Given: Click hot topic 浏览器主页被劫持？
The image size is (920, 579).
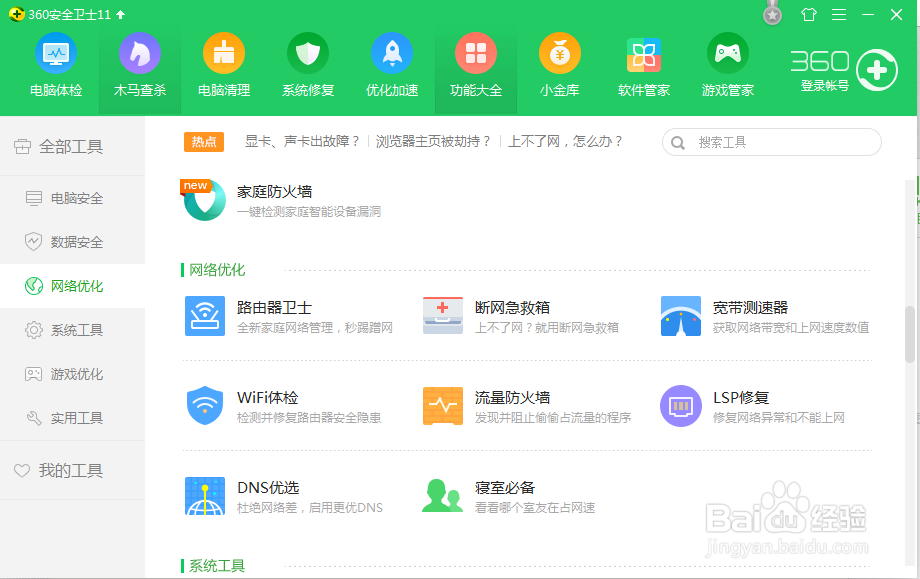Looking at the screenshot, I should click(x=433, y=141).
